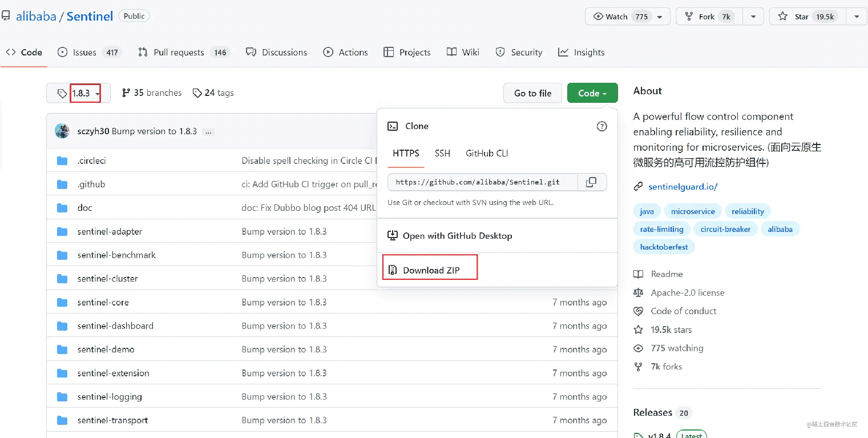Switch to the SSH clone tab
Image resolution: width=868 pixels, height=438 pixels.
tap(442, 153)
